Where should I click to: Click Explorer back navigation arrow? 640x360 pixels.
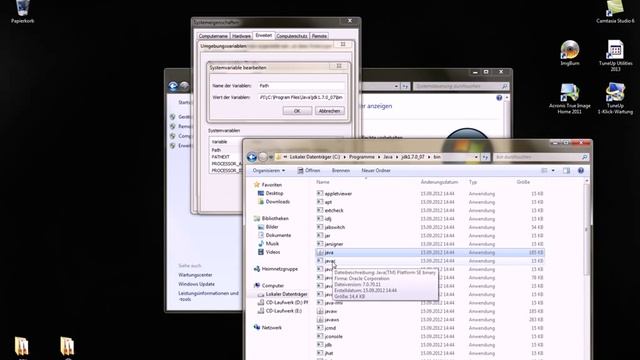tap(252, 157)
